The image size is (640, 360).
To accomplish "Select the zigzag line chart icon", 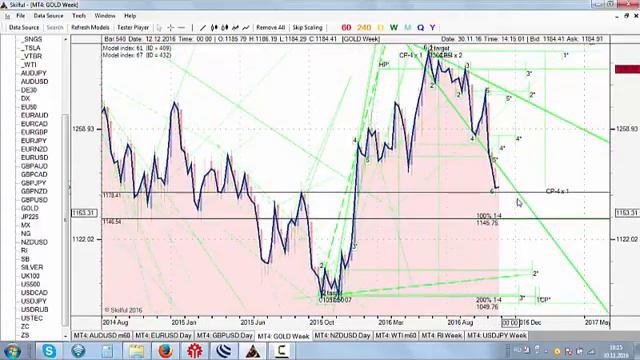I will click(235, 28).
